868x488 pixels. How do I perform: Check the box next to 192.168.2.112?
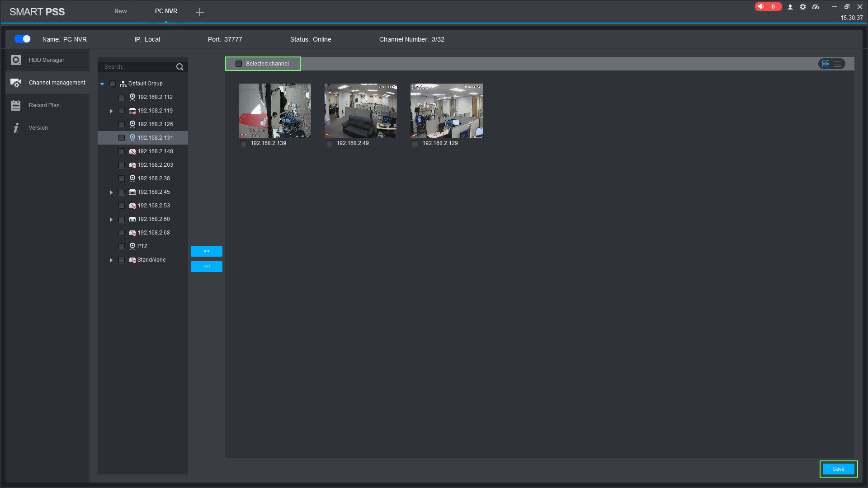[x=122, y=97]
